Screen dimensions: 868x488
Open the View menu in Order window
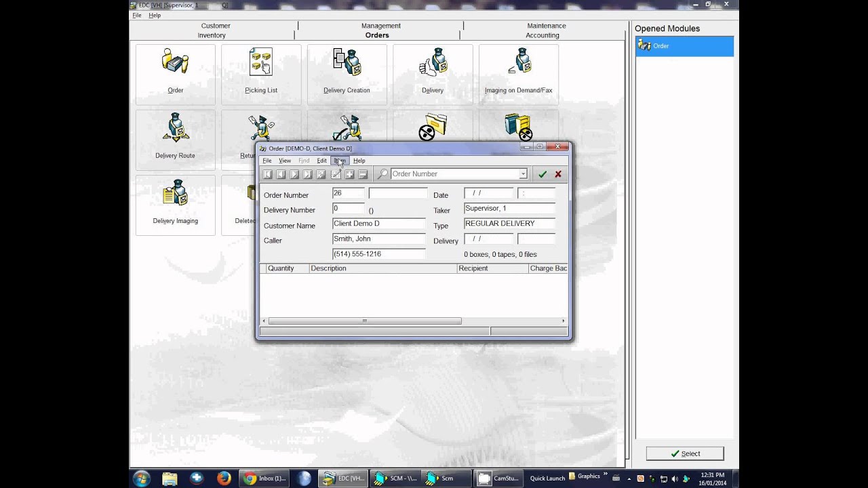[x=285, y=161]
